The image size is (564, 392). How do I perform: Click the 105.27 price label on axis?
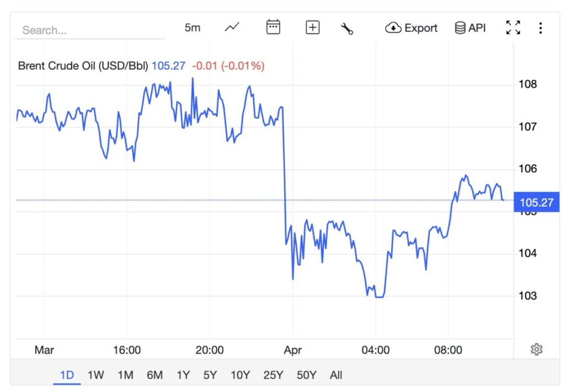(536, 203)
